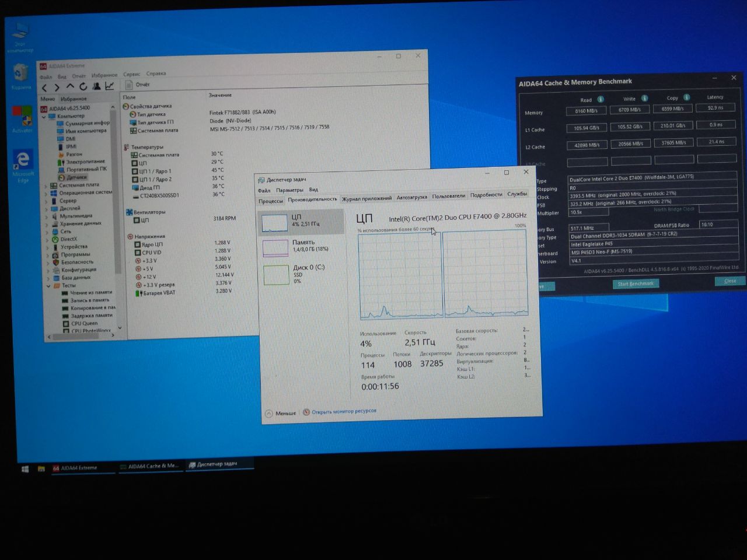Go back with AIDA64 toolbar left arrow

[44, 87]
